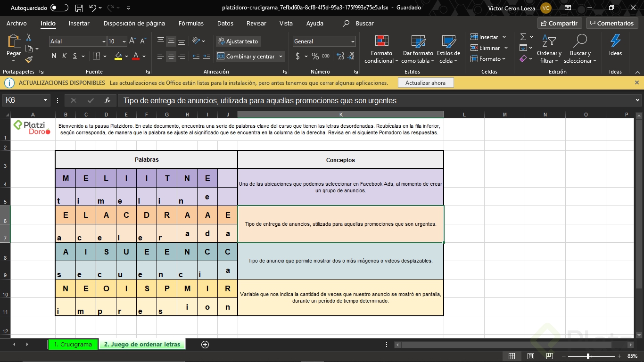Open Formato condicional menu

(381, 49)
